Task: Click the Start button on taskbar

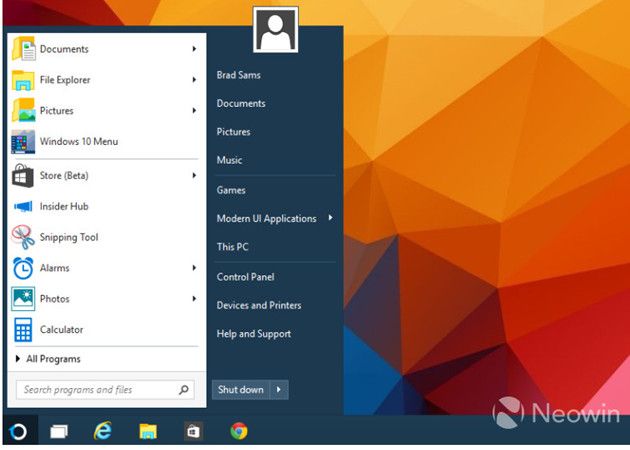Action: point(18,431)
